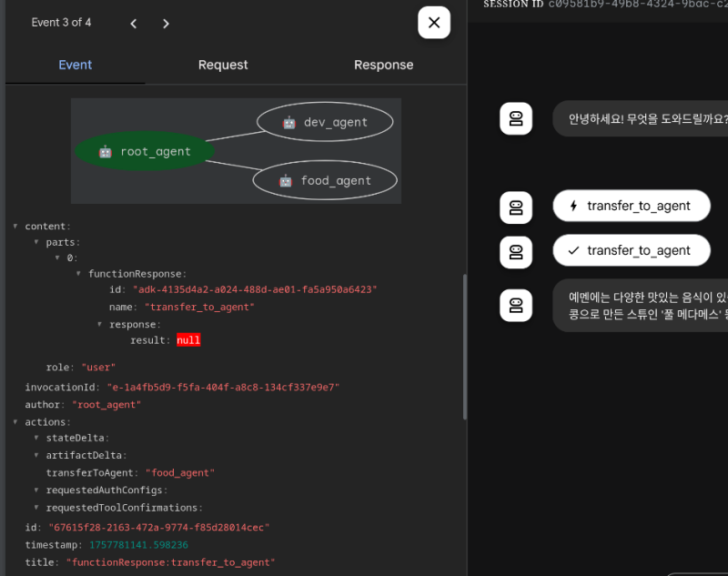Screen dimensions: 728x576
Task: Click bot avatar beside the greeting message
Action: coord(516,119)
